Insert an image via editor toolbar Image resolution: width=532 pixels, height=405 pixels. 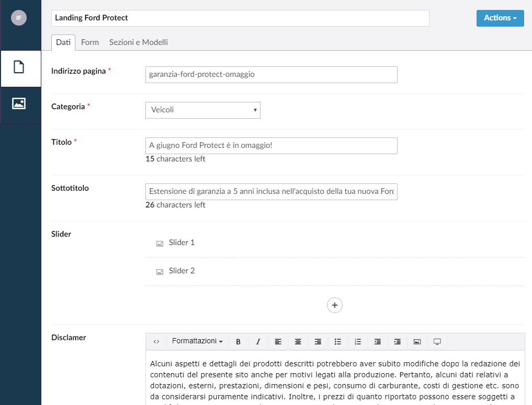417,342
